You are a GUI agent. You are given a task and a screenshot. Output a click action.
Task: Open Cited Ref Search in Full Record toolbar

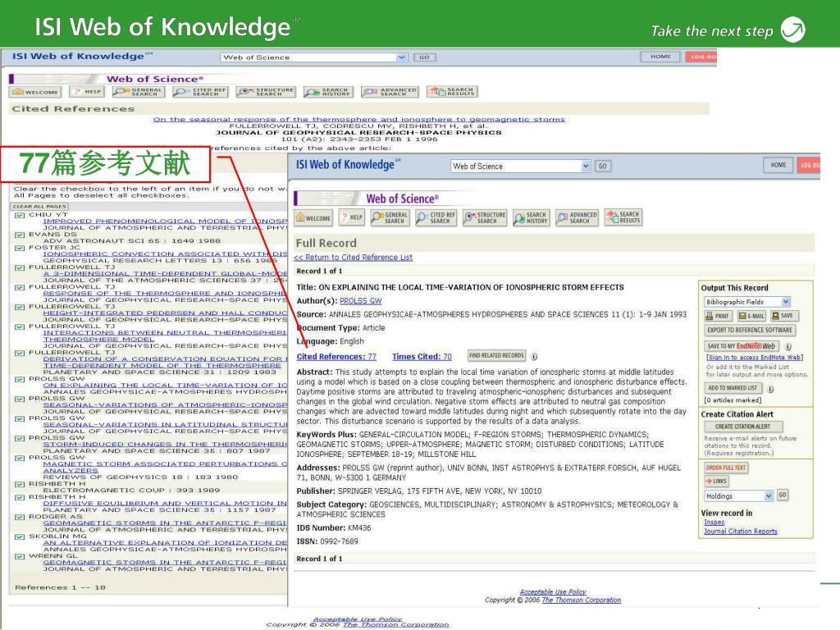(436, 217)
